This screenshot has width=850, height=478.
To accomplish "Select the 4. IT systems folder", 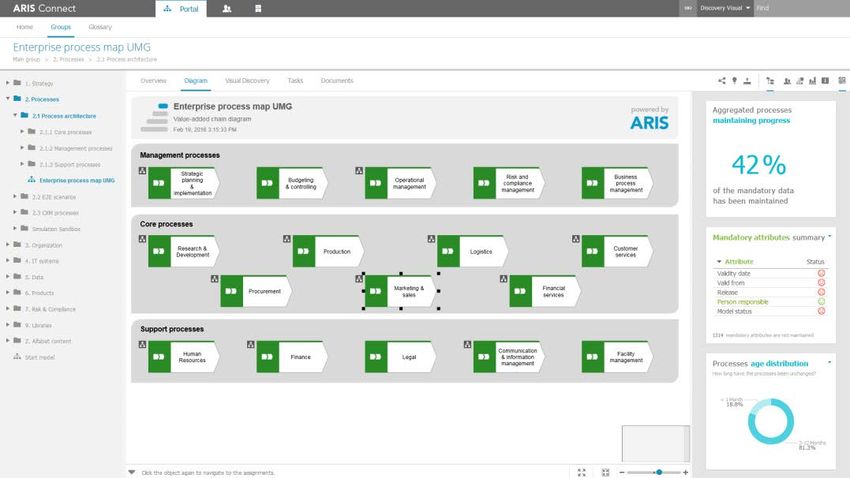I will [36, 261].
